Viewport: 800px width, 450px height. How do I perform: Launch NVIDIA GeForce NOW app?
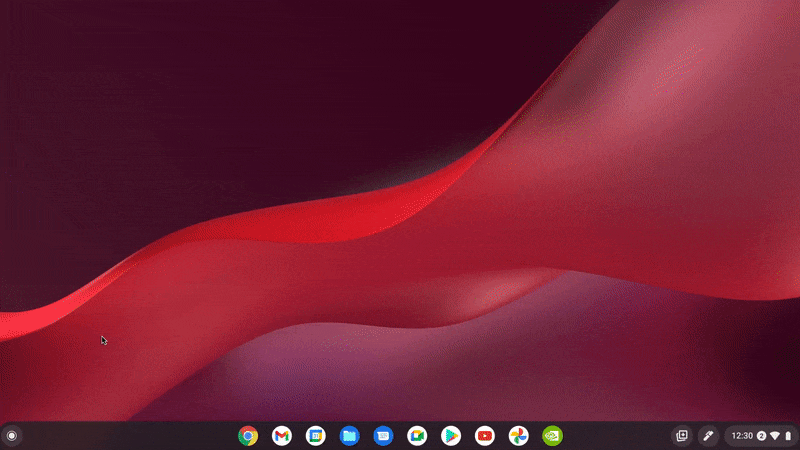[552, 436]
